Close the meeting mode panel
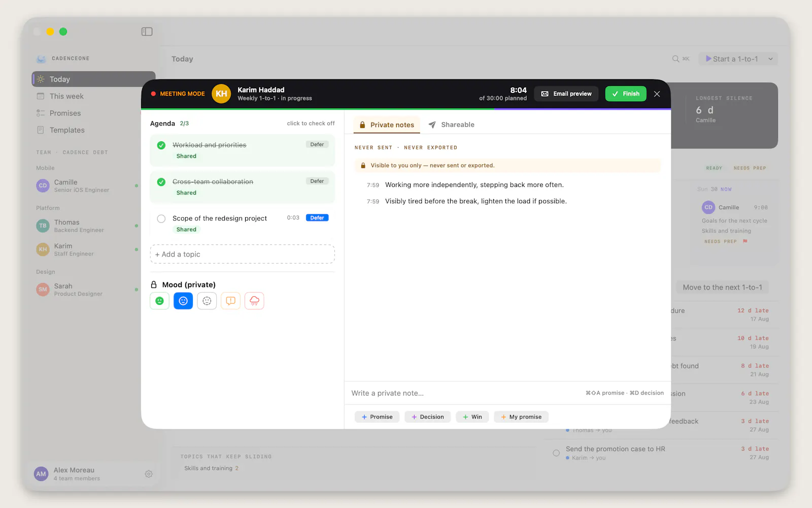812x508 pixels. [657, 94]
